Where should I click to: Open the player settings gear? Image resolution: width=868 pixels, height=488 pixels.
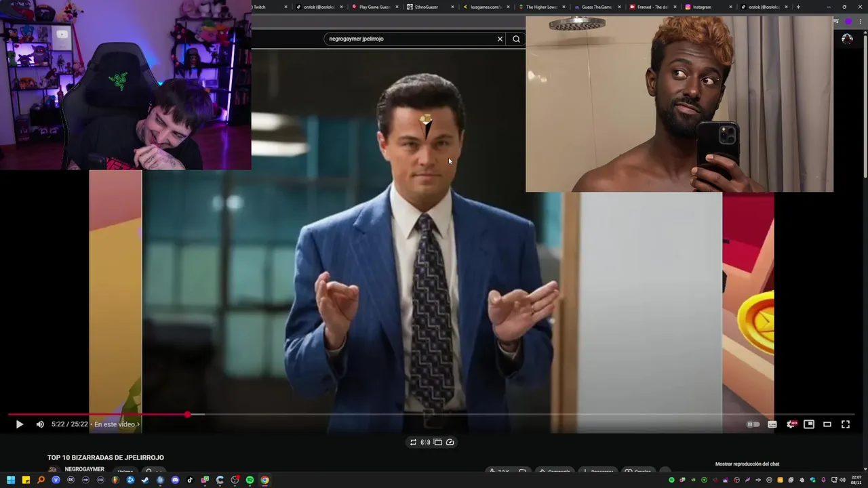pos(791,424)
